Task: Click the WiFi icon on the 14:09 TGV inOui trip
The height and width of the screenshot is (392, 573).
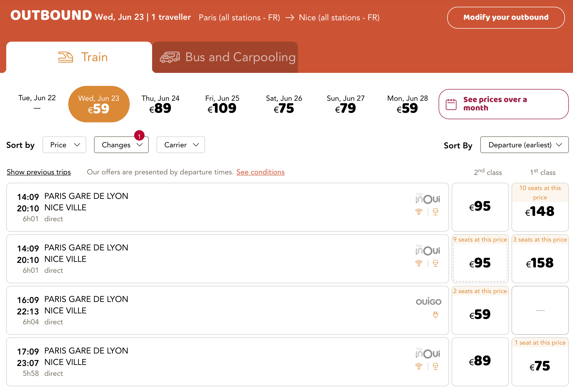Action: pyautogui.click(x=419, y=212)
